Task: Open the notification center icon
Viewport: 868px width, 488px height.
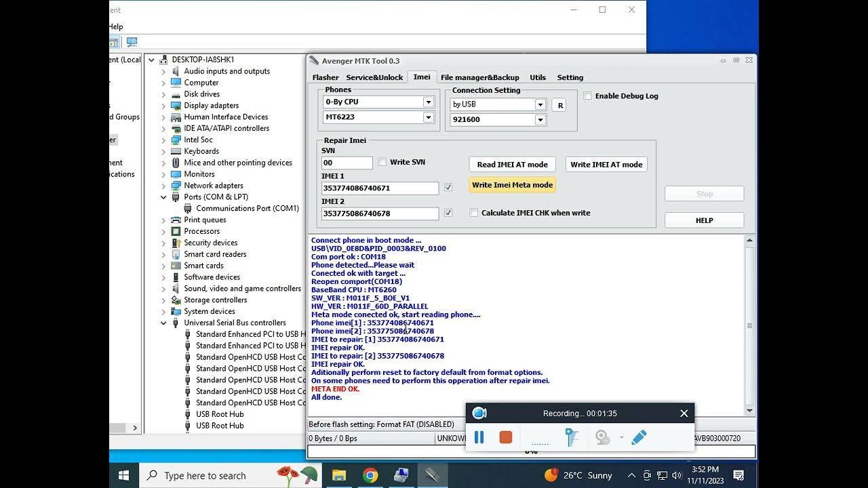Action: tap(739, 475)
